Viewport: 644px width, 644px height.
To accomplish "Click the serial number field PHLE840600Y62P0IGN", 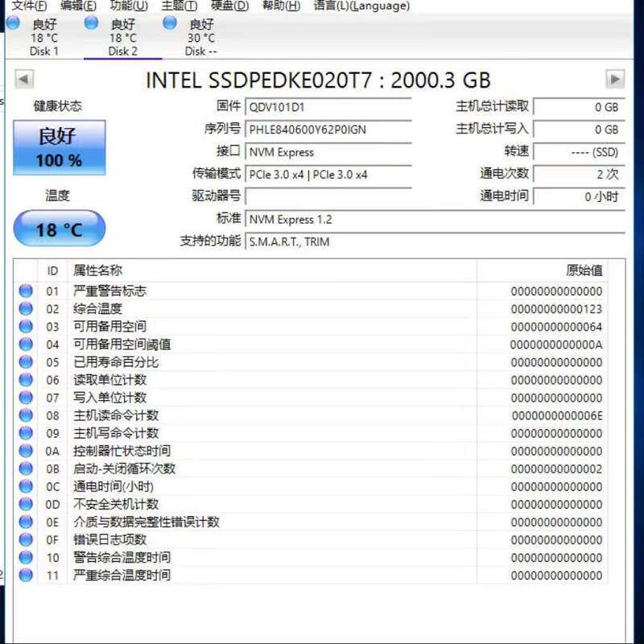I will tap(328, 130).
